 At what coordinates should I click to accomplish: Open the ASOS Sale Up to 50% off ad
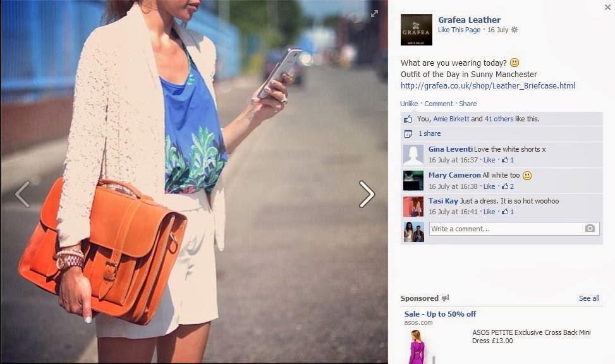pyautogui.click(x=440, y=314)
